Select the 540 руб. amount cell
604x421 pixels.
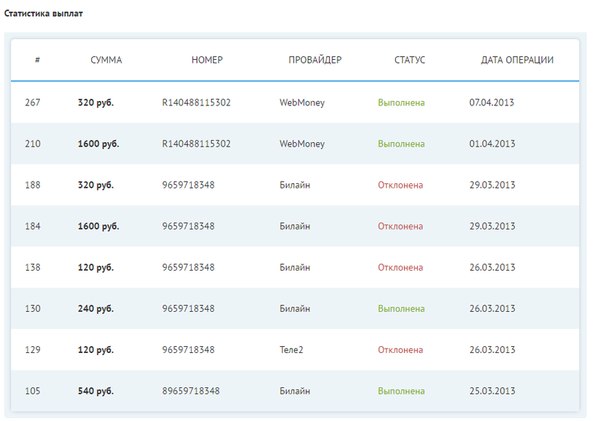pos(95,391)
